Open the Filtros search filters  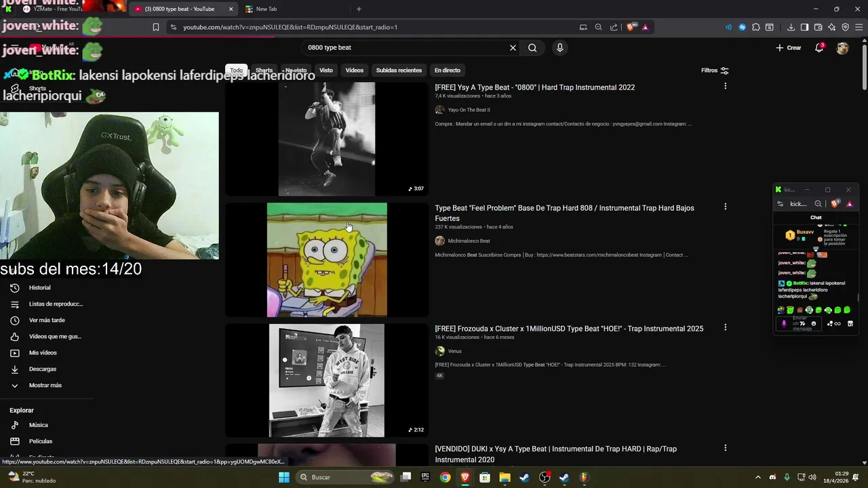tap(715, 70)
